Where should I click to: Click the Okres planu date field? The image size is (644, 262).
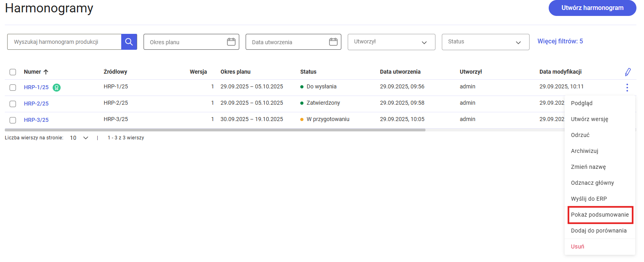191,42
